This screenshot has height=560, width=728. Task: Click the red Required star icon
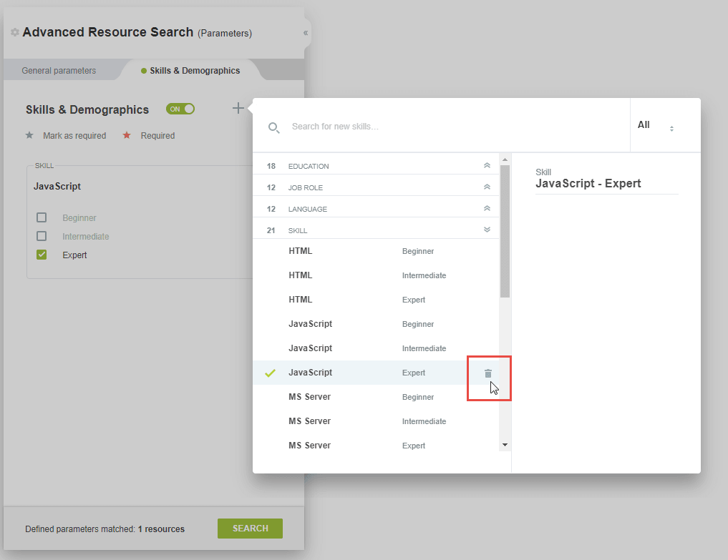click(127, 135)
